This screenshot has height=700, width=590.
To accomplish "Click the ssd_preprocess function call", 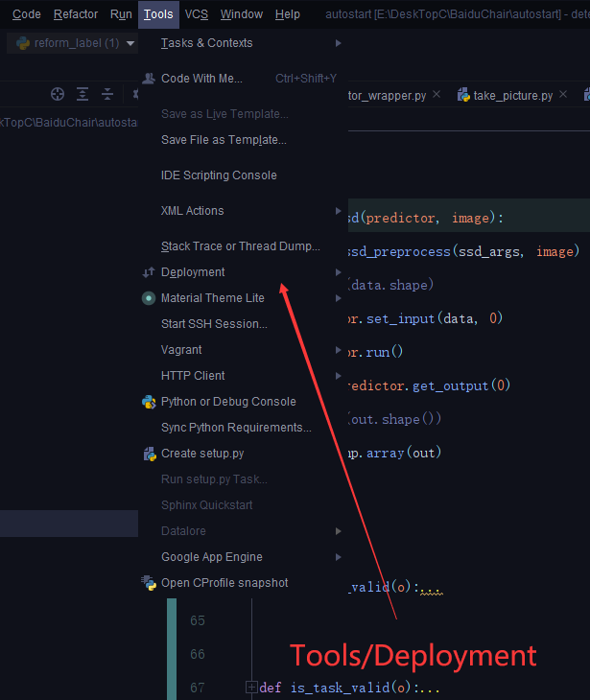I will click(463, 251).
